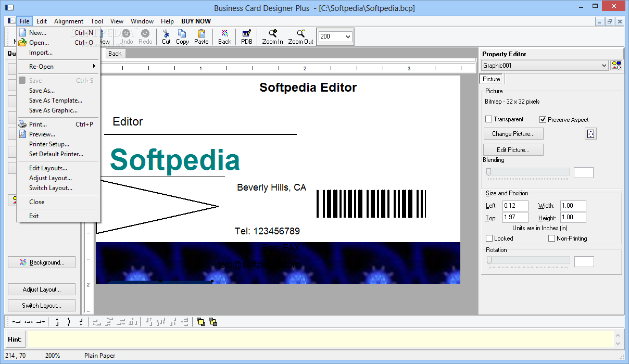Choose Preview... from the File menu
The width and height of the screenshot is (629, 364).
coord(58,134)
